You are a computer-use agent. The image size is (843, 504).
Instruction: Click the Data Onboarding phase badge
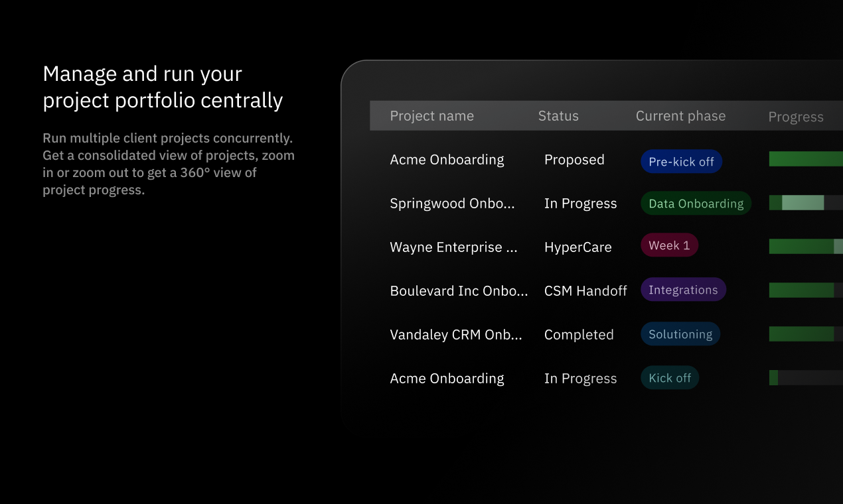[696, 204]
